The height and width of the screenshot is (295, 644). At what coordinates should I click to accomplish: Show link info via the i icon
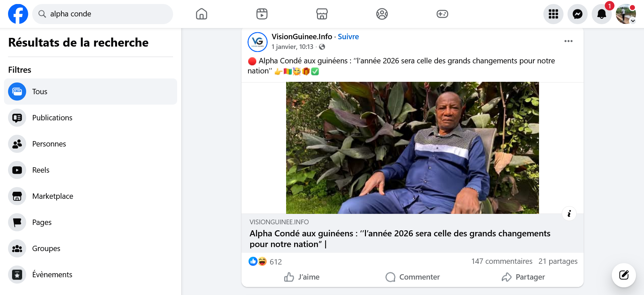pyautogui.click(x=569, y=214)
